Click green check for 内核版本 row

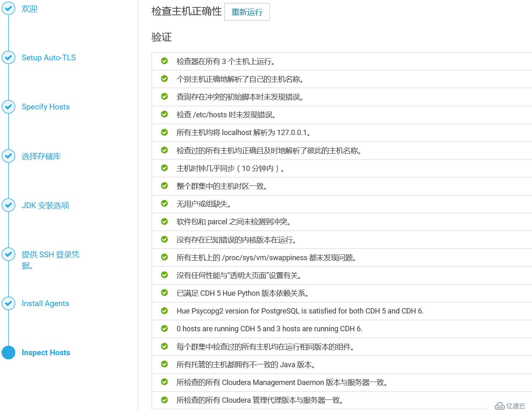tap(164, 239)
